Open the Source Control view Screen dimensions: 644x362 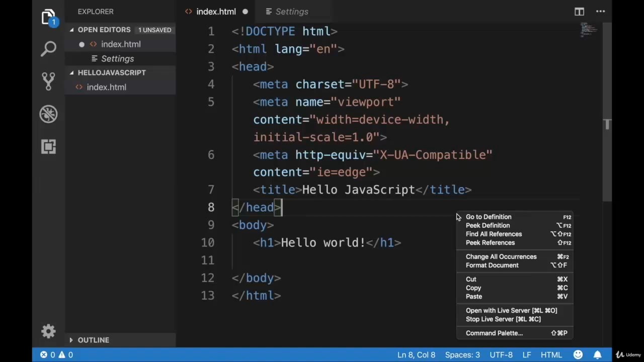point(48,81)
